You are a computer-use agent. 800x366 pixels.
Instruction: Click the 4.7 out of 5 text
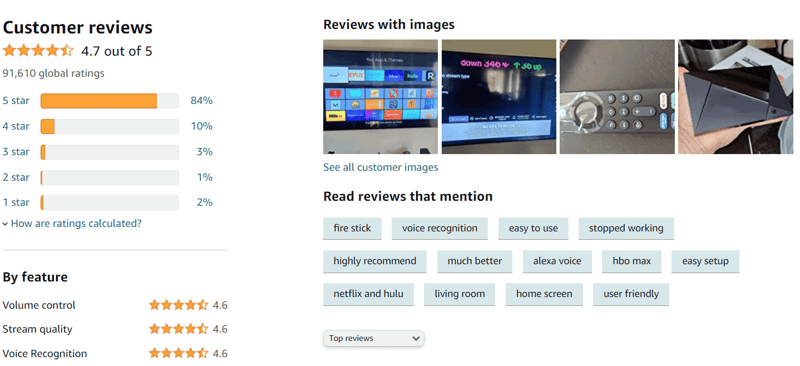[x=116, y=52]
